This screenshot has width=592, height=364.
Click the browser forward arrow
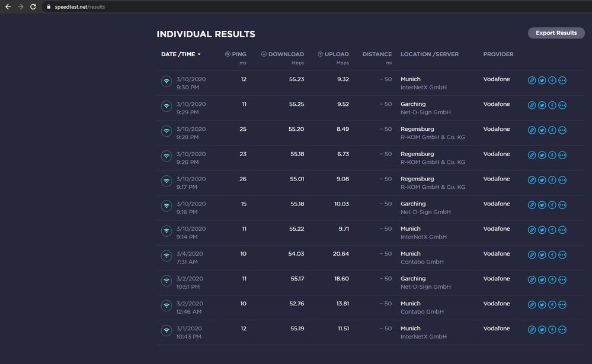click(x=21, y=7)
